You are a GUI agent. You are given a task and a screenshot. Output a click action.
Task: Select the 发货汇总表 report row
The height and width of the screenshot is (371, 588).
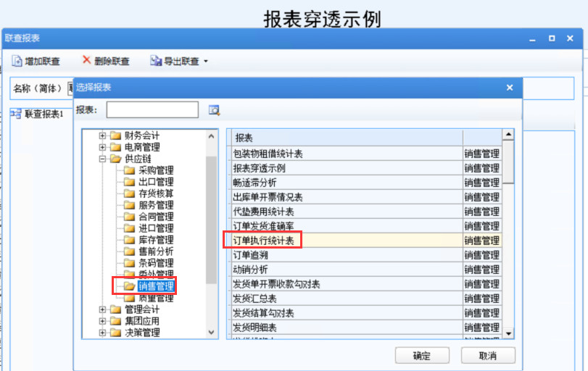coord(347,299)
